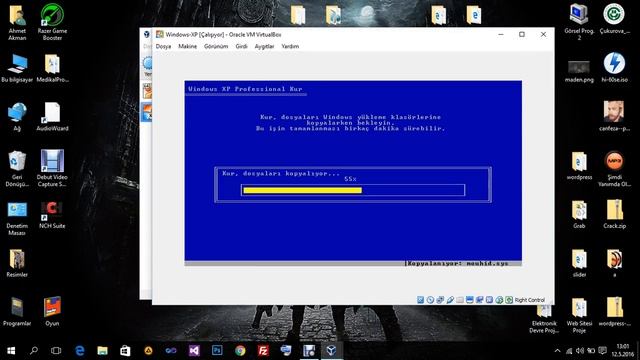Open the Aygıtlar menu
640x360 pixels.
point(264,47)
